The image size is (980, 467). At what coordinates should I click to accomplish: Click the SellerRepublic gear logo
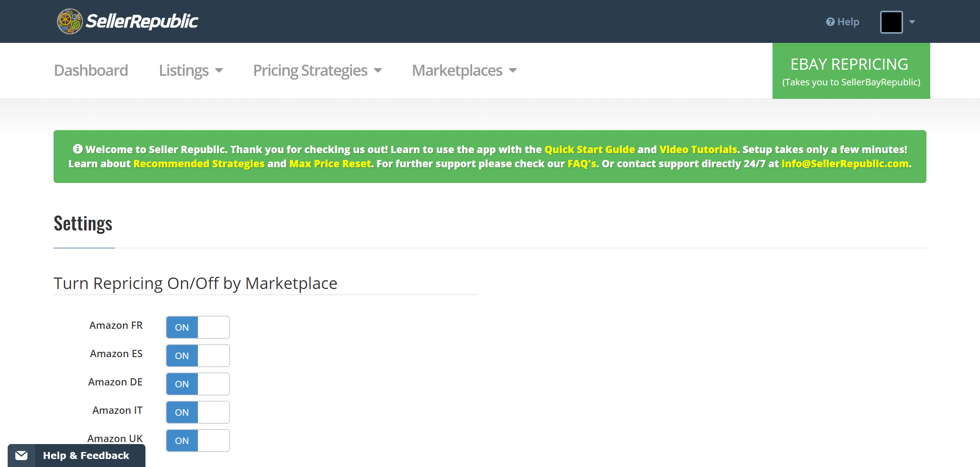[70, 21]
